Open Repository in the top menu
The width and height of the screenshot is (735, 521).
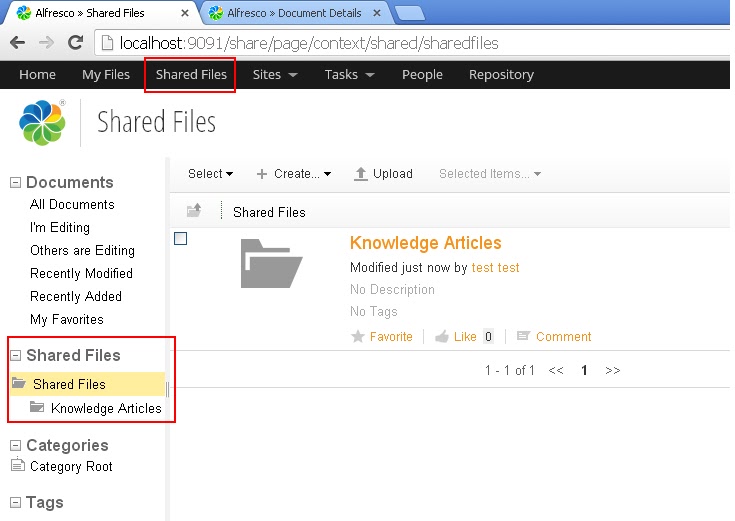point(502,75)
